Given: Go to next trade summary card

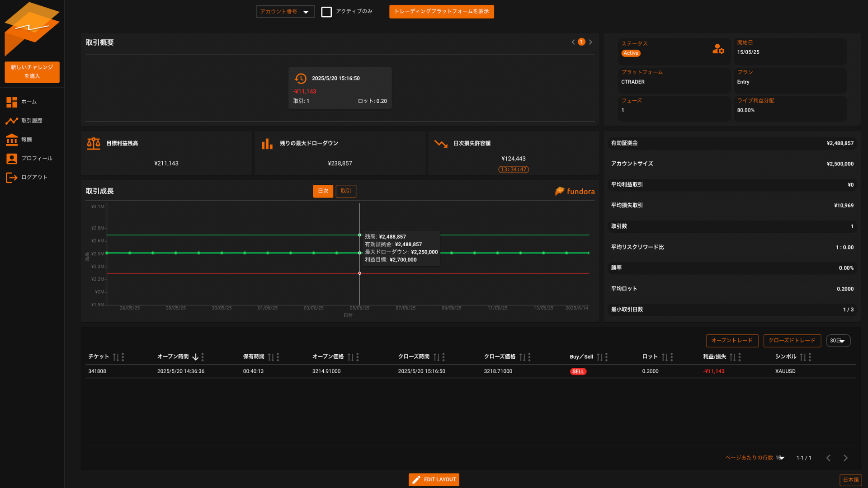Looking at the screenshot, I should (590, 42).
